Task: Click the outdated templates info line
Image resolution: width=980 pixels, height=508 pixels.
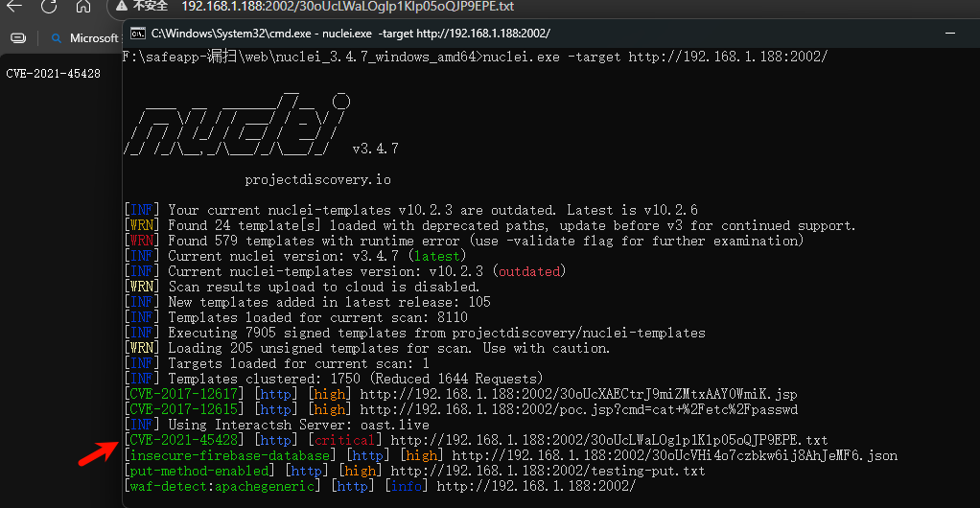Action: [411, 210]
